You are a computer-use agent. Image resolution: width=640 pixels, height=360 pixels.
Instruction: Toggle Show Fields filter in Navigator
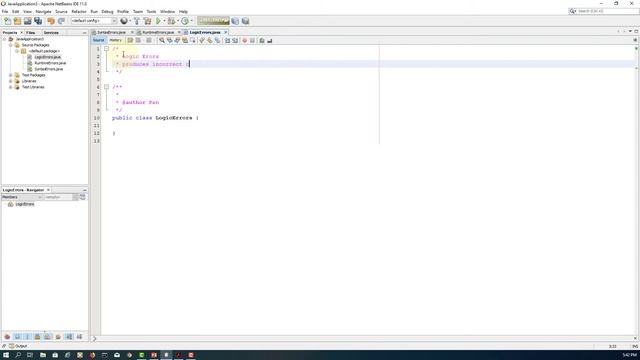[x=18, y=337]
